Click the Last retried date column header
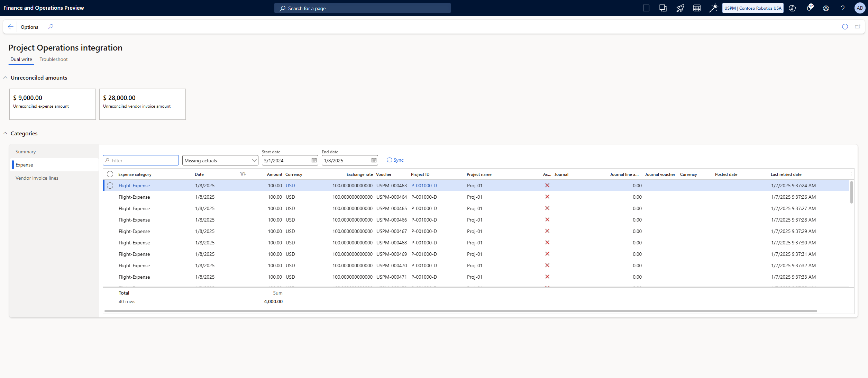The width and height of the screenshot is (868, 378). click(x=786, y=174)
